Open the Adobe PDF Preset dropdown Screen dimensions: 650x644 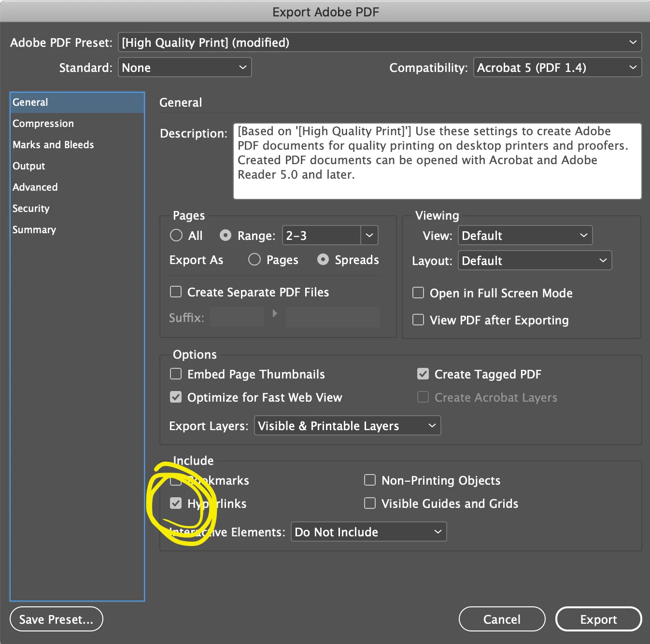(x=380, y=42)
